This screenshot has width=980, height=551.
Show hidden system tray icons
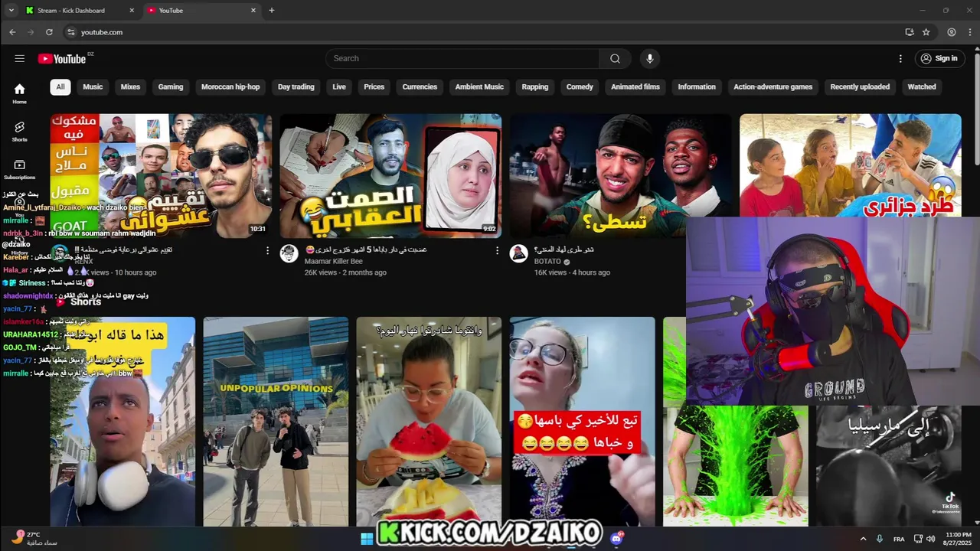pyautogui.click(x=863, y=539)
